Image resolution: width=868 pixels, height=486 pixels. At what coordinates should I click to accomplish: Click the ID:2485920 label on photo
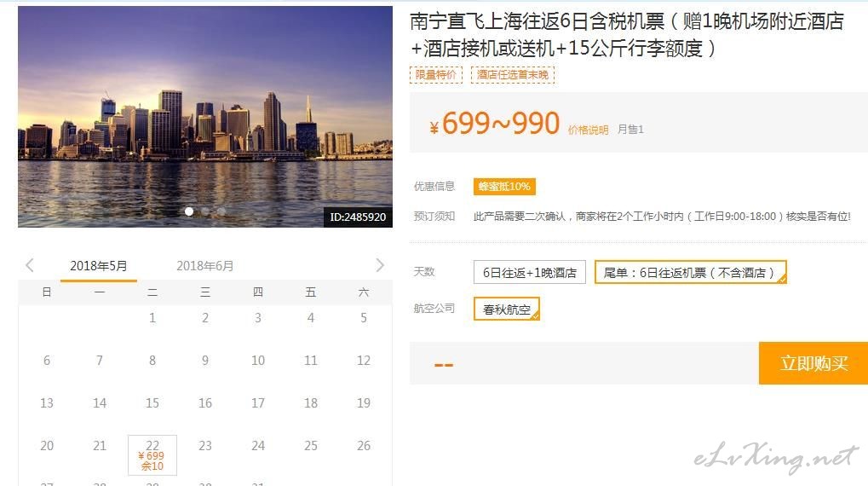(x=358, y=217)
